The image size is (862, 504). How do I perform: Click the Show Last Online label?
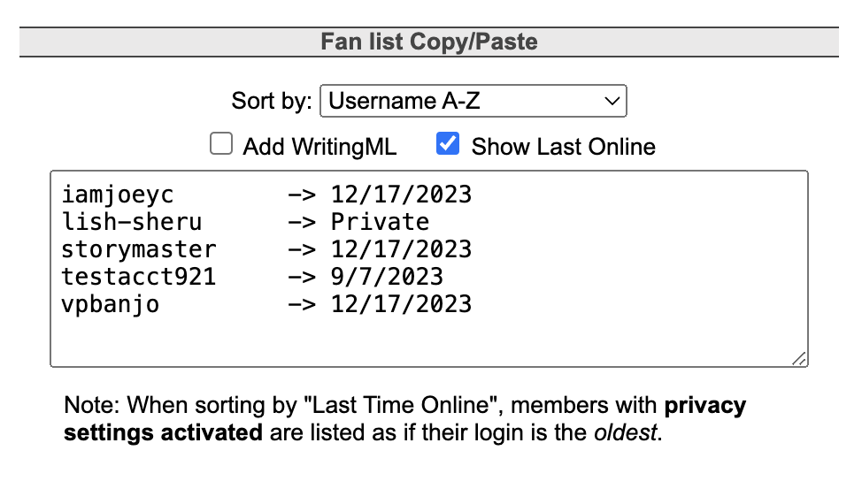coord(563,147)
